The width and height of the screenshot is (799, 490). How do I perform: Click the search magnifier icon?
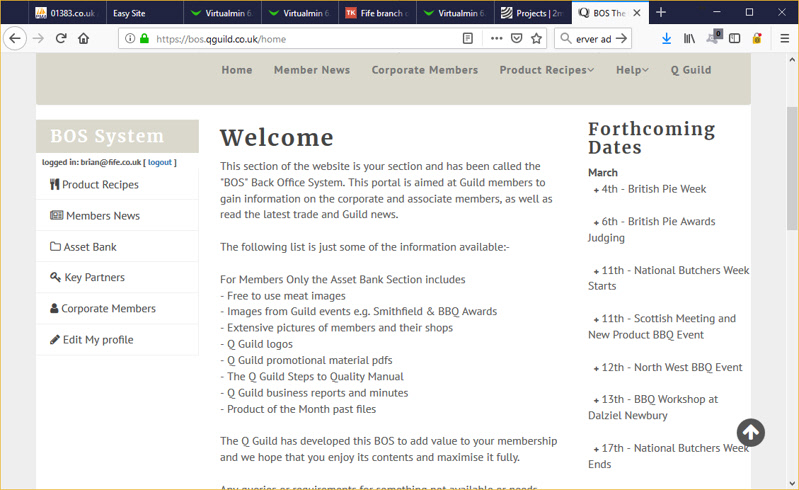tap(566, 39)
